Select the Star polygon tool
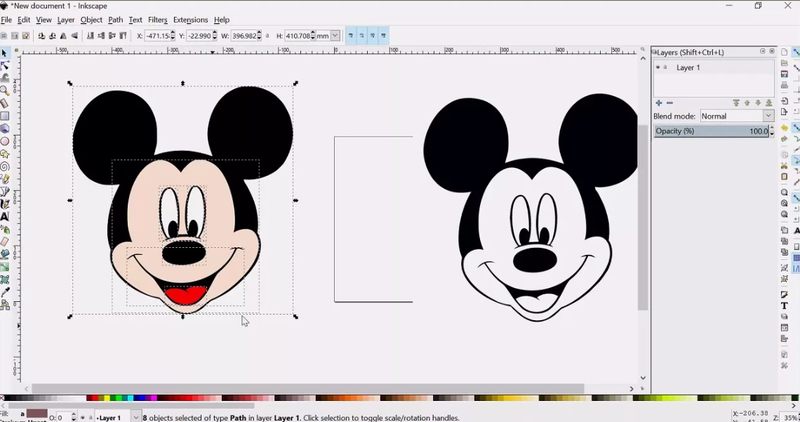This screenshot has height=422, width=800. point(5,154)
